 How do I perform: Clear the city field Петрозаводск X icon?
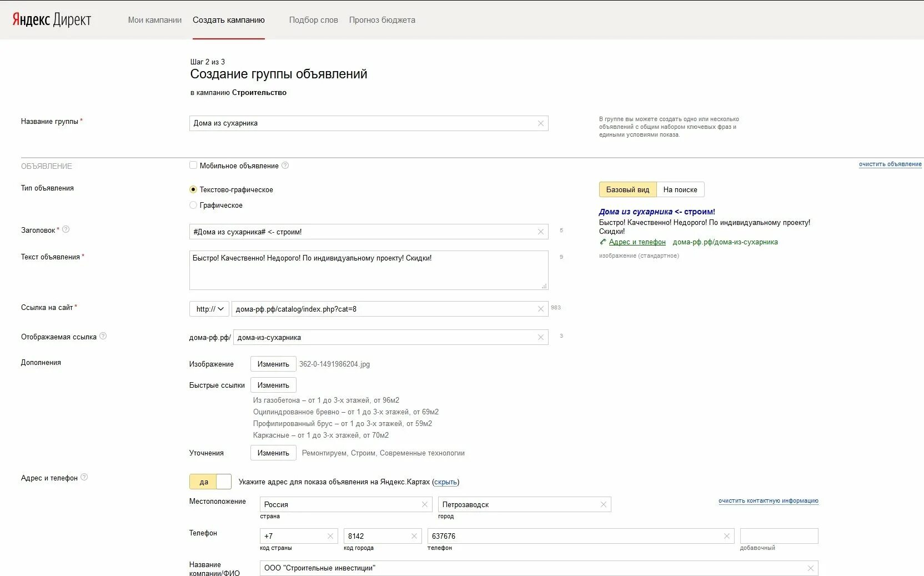(x=603, y=504)
